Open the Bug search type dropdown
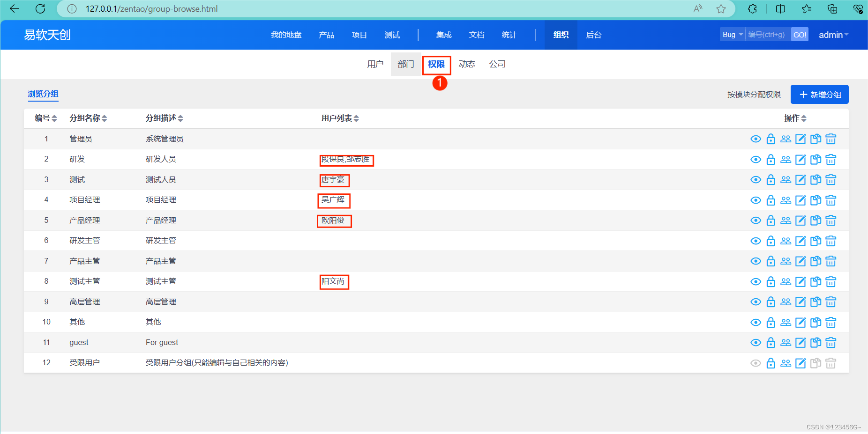The height and width of the screenshot is (434, 868). tap(733, 35)
